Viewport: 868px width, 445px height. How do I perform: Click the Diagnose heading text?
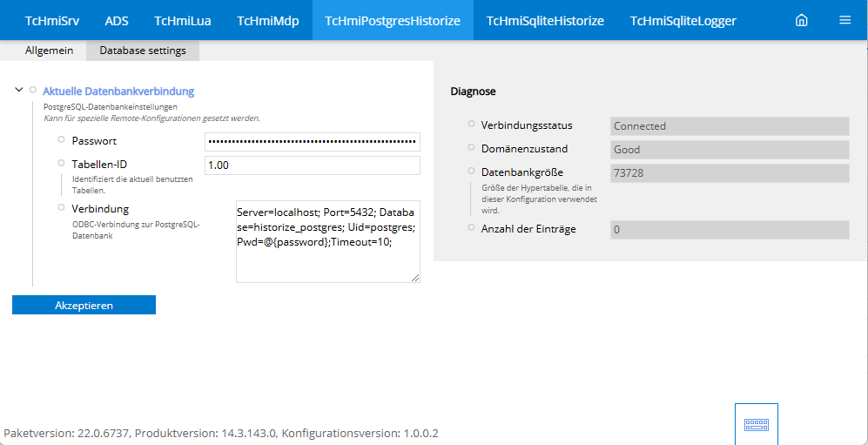pos(474,91)
